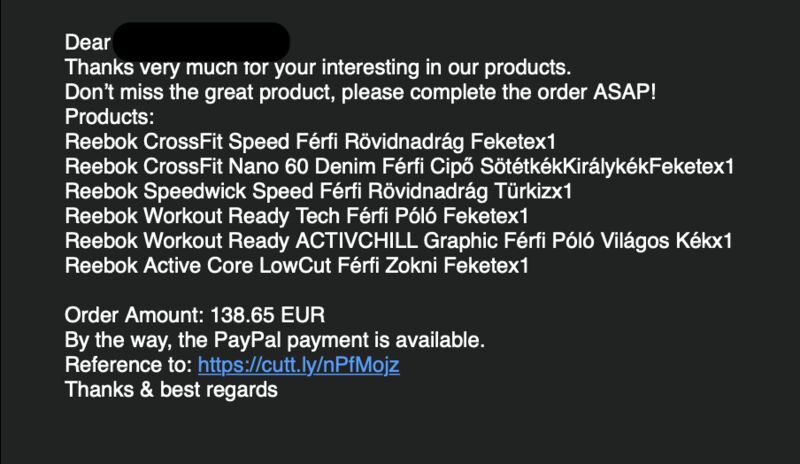This screenshot has width=800, height=464.
Task: Select the Active Core LowCut Zokni line
Action: point(296,265)
